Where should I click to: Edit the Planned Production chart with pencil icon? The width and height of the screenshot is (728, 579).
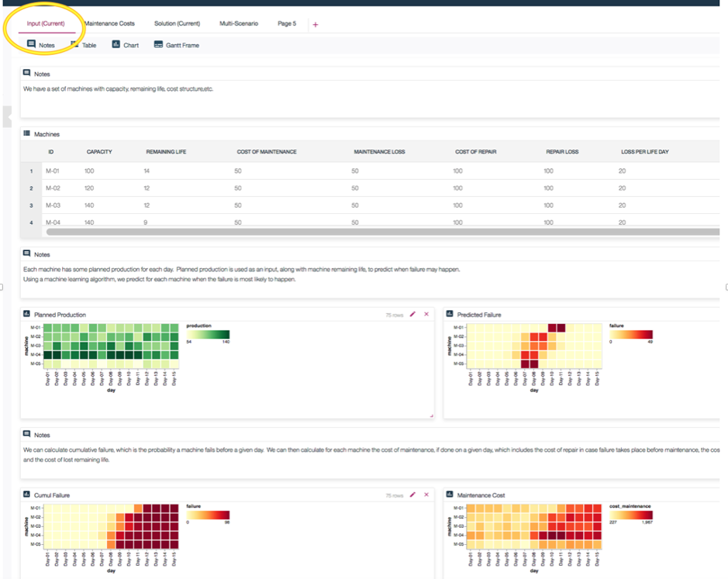(x=412, y=315)
